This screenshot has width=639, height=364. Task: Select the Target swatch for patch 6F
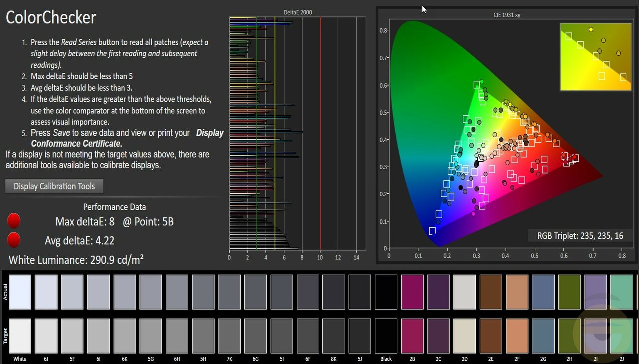click(x=308, y=336)
